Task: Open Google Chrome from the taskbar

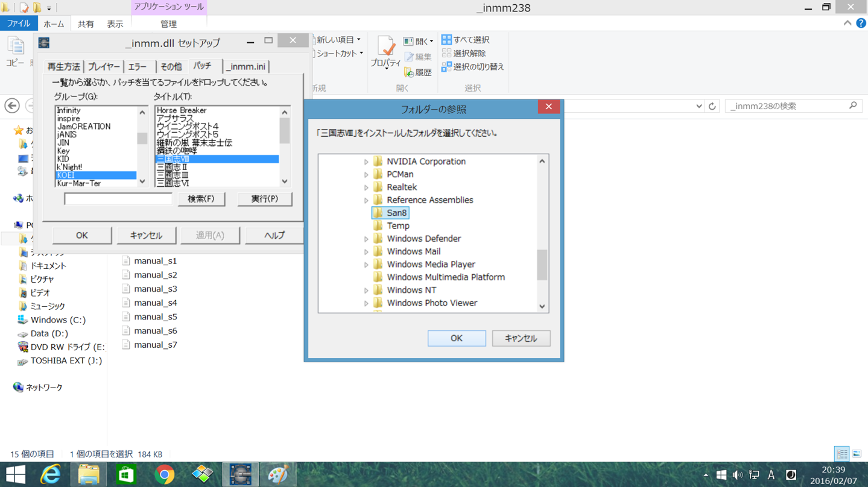Action: click(x=164, y=474)
